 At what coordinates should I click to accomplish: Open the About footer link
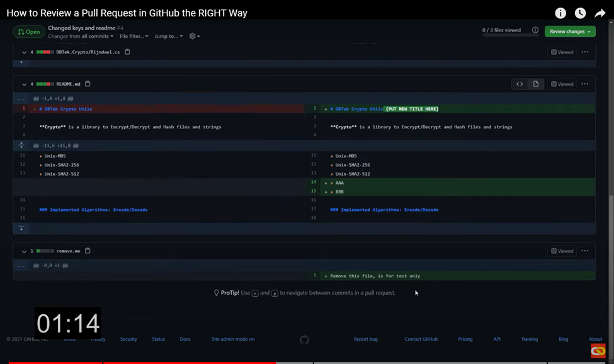point(595,339)
